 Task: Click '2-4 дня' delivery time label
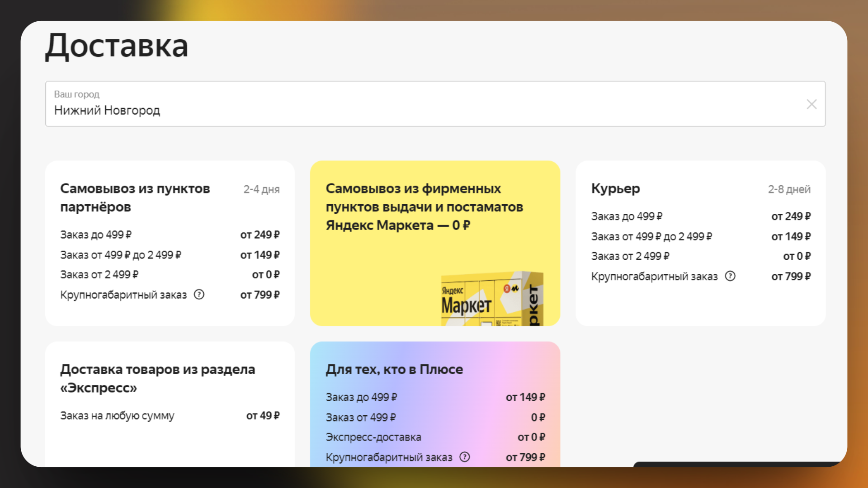click(x=261, y=189)
